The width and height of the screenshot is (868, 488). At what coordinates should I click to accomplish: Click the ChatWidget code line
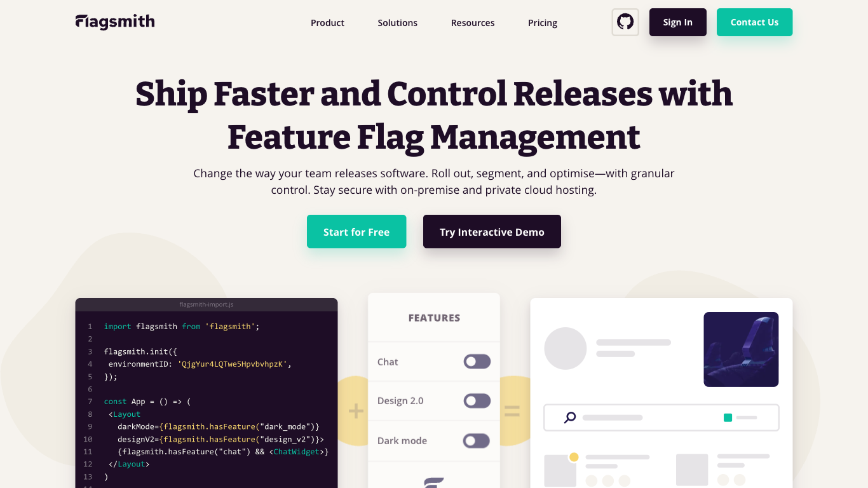223,452
